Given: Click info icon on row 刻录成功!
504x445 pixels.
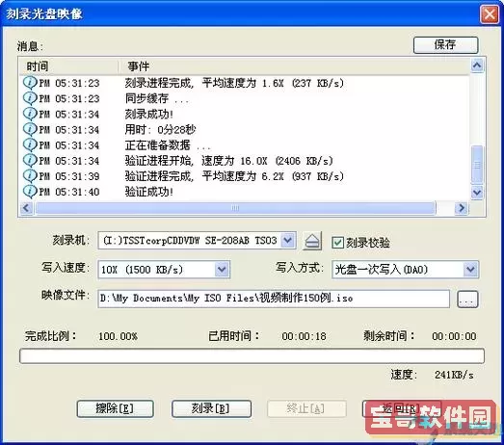Looking at the screenshot, I should (30, 114).
